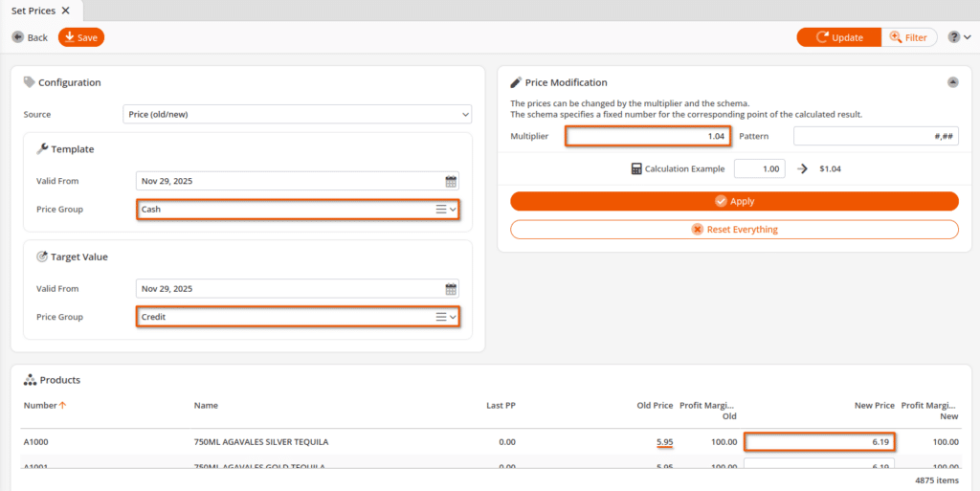Click the Update button
This screenshot has height=491, width=980.
pyautogui.click(x=838, y=37)
